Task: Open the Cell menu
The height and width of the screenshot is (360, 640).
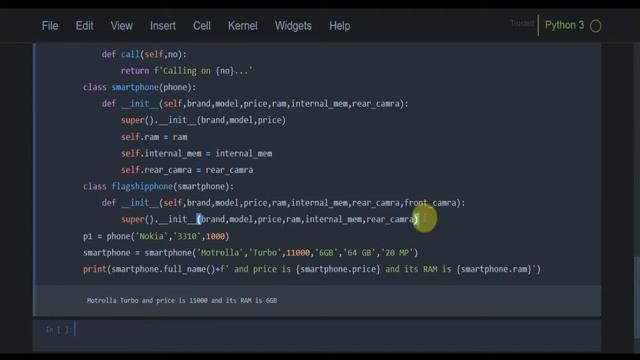Action: pyautogui.click(x=202, y=26)
